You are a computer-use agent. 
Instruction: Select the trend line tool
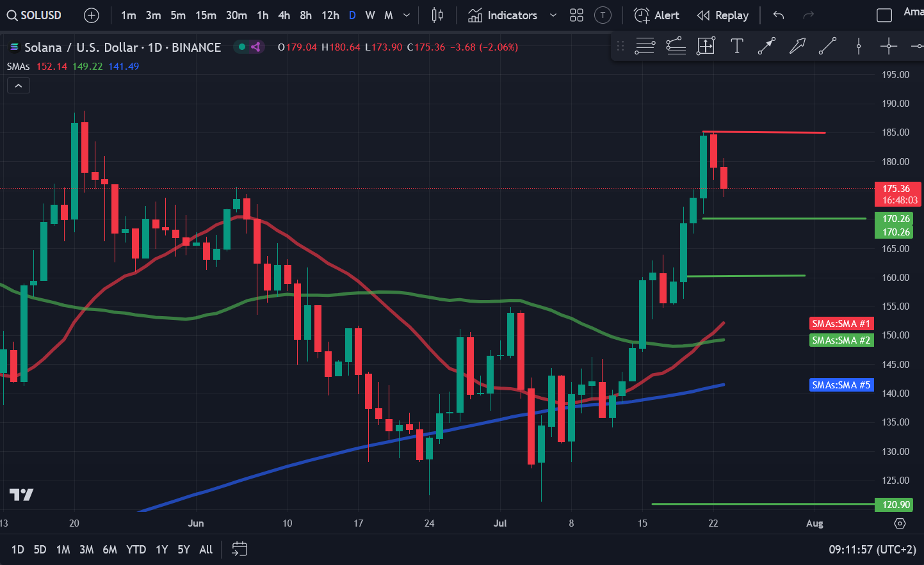coord(828,46)
